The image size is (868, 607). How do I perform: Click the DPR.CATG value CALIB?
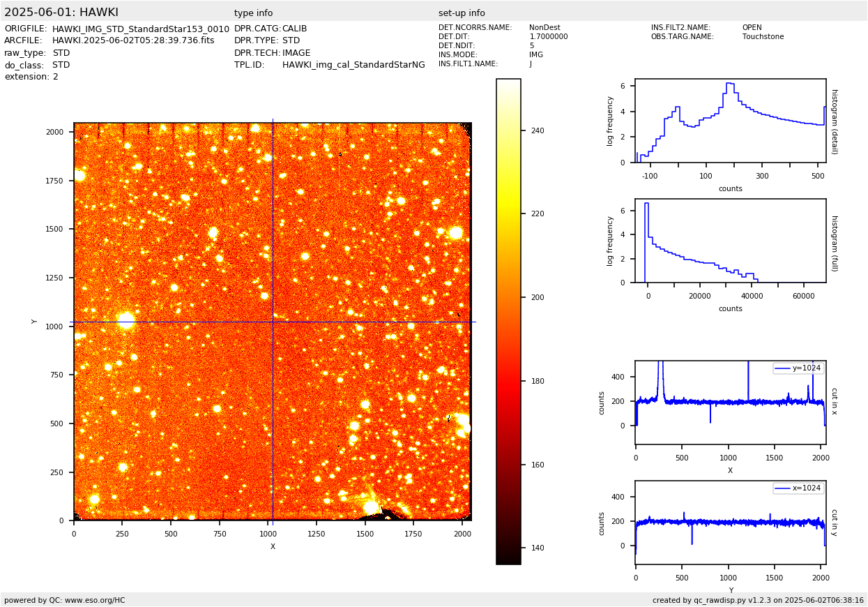coord(294,29)
